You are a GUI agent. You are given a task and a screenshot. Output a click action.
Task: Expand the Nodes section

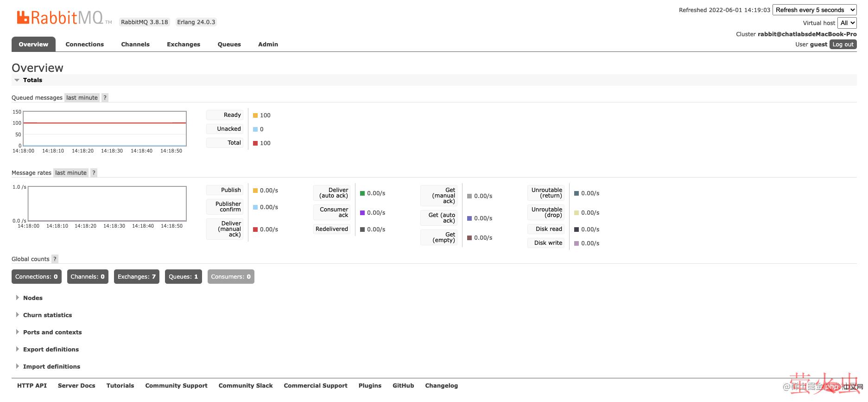click(x=32, y=298)
